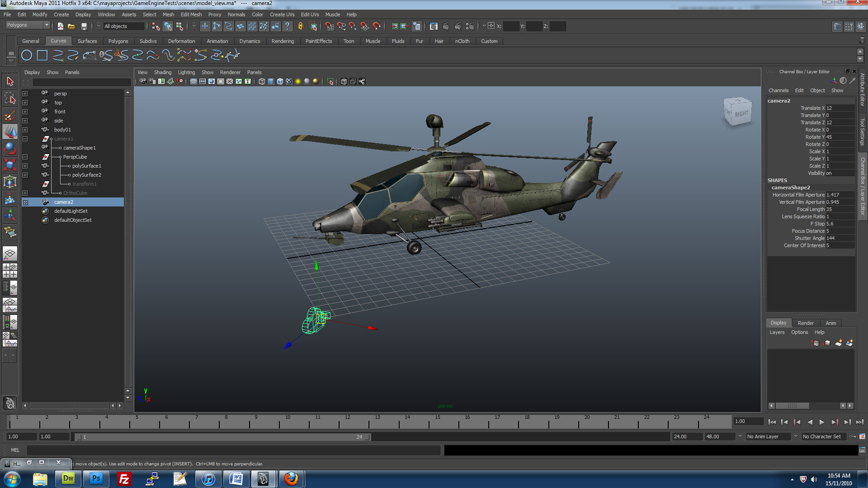Switch to the Surfaces tab
The width and height of the screenshot is (868, 488).
tap(86, 41)
